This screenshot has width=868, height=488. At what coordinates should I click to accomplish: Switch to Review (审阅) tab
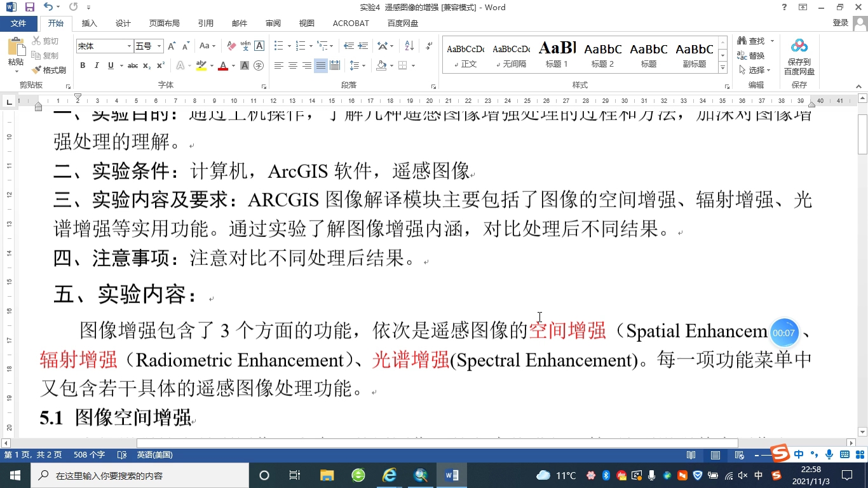tap(273, 24)
